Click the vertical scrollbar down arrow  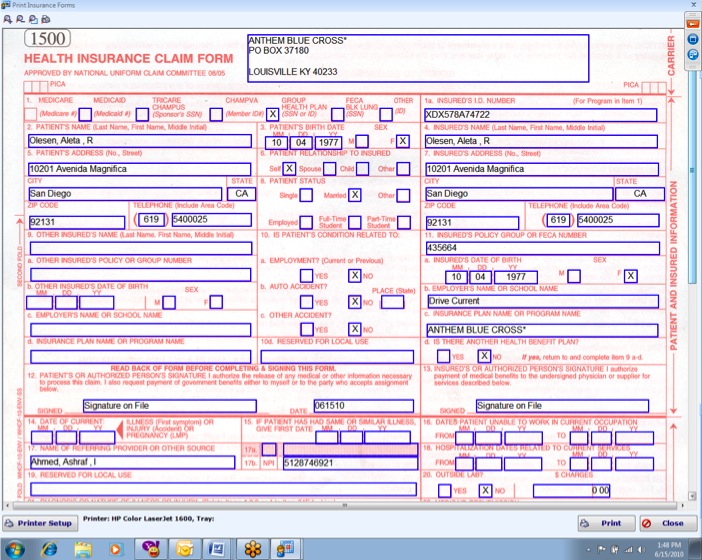point(692,496)
